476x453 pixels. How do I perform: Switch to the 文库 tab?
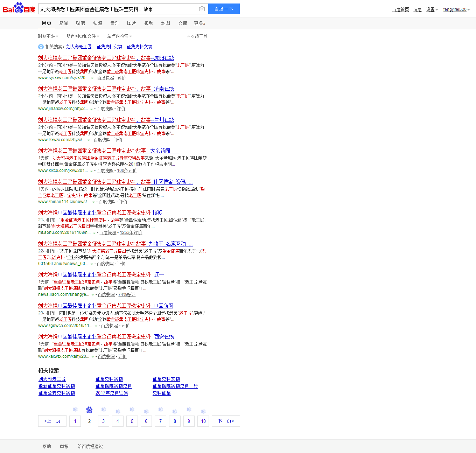point(183,23)
